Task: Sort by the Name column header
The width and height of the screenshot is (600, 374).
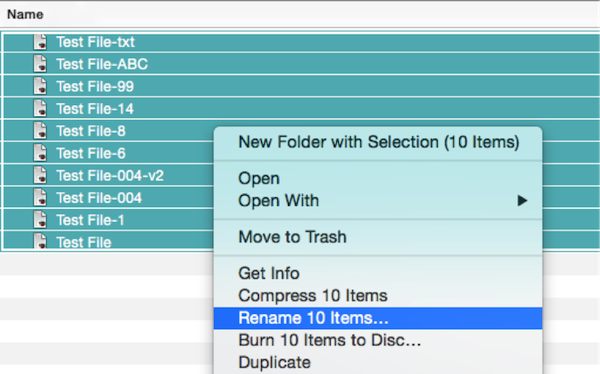Action: (25, 15)
